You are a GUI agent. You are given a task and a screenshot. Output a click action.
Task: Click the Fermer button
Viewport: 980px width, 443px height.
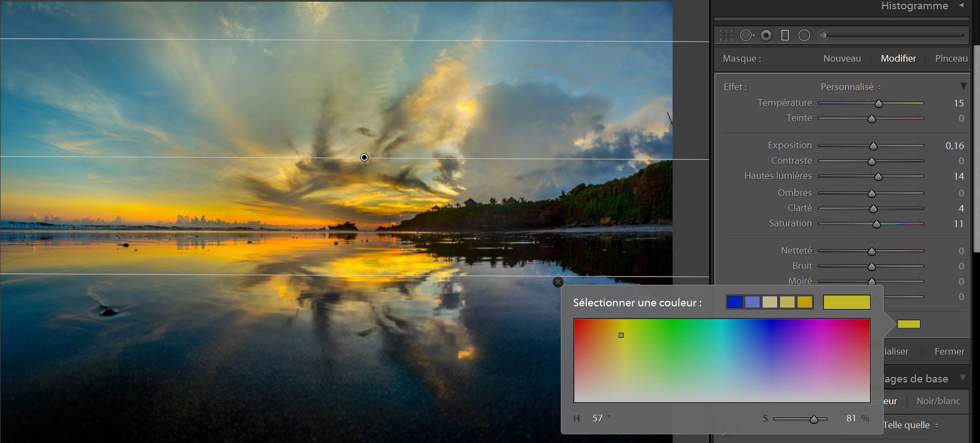[x=949, y=351]
